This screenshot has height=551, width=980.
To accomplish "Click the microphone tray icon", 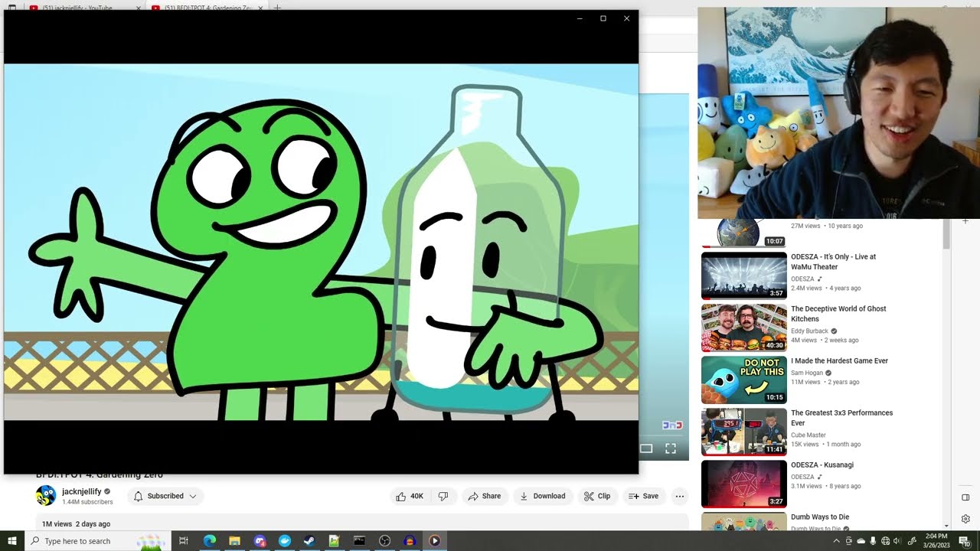I will pos(873,541).
